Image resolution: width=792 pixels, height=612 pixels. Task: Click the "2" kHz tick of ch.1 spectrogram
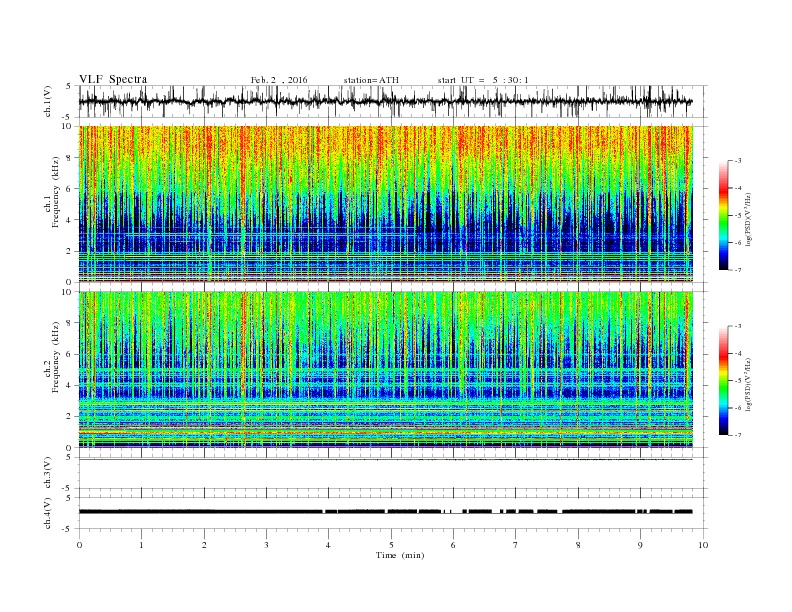coord(70,251)
